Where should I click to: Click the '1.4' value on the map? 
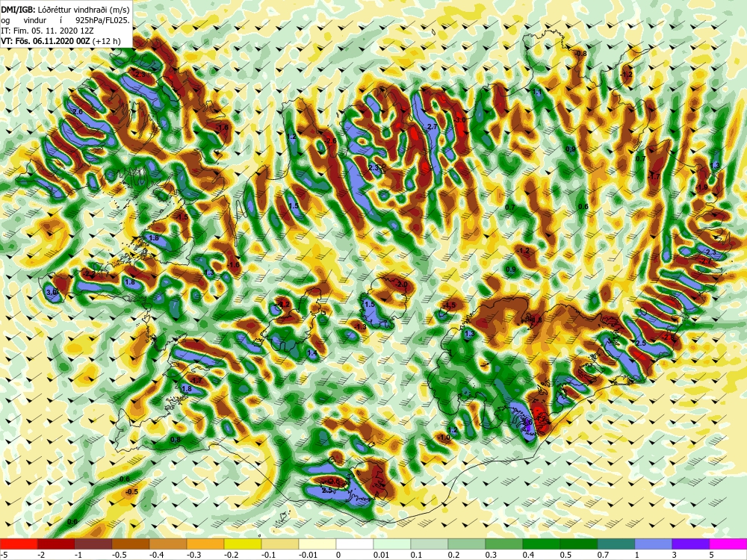point(312,353)
